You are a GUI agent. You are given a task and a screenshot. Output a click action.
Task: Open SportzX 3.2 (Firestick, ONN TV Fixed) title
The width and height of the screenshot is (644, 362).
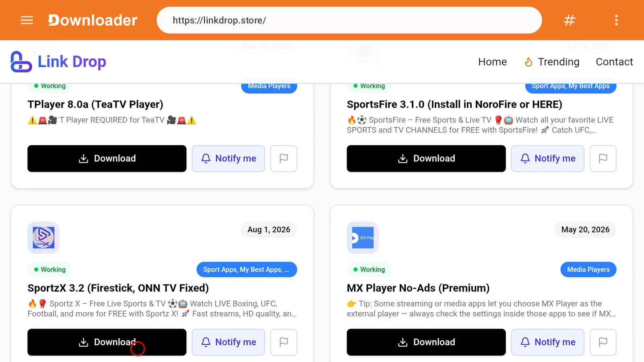[118, 288]
